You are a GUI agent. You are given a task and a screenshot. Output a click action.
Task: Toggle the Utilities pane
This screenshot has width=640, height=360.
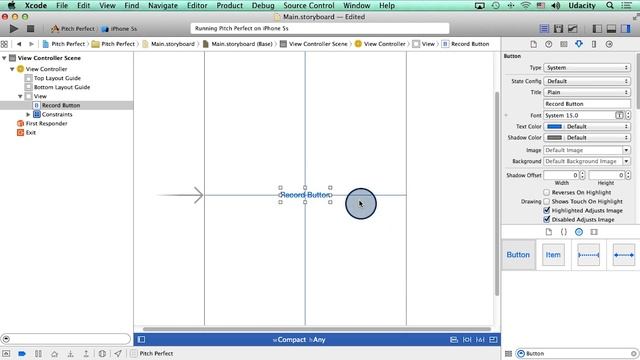pyautogui.click(x=626, y=29)
